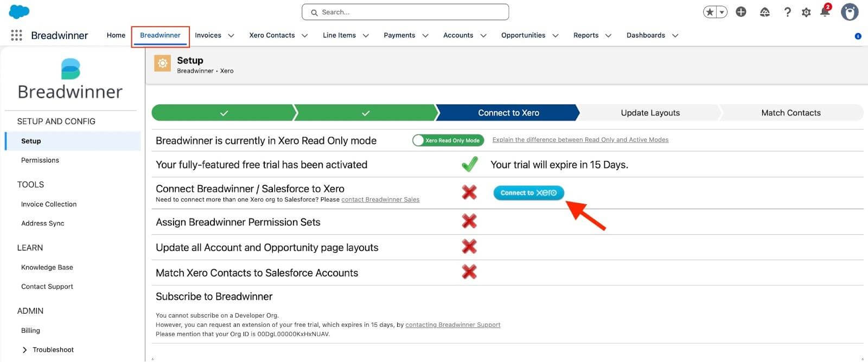
Task: Click the Connect to Xero button
Action: coord(529,193)
